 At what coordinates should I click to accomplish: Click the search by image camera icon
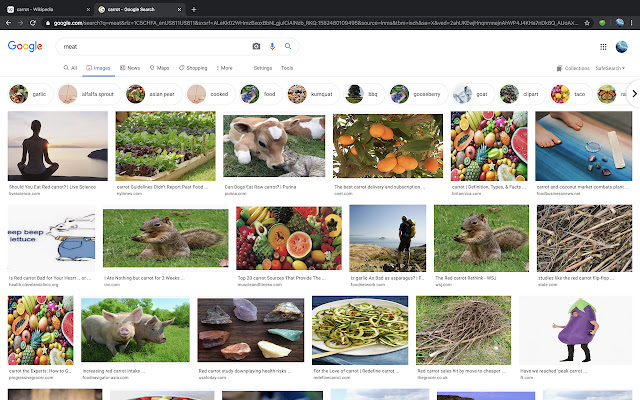[256, 46]
